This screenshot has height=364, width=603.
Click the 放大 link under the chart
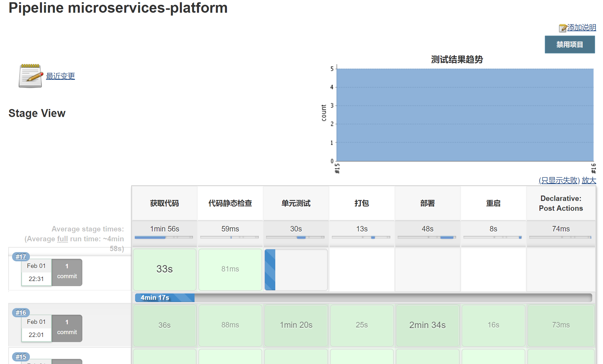pyautogui.click(x=589, y=181)
